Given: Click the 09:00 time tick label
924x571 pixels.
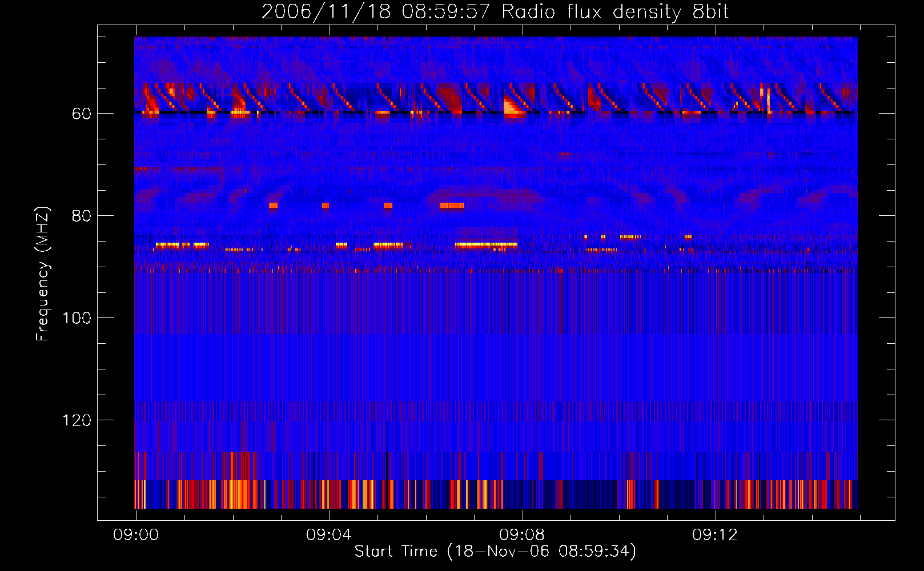Looking at the screenshot, I should 136,535.
